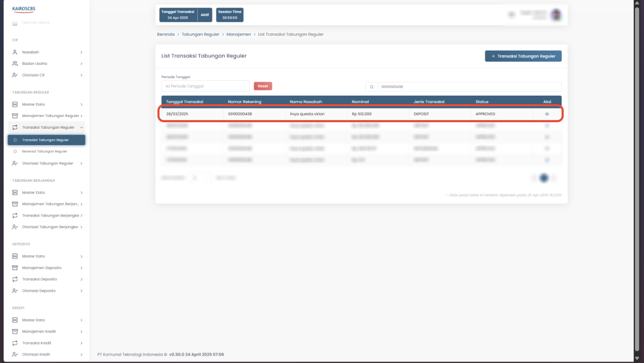Click the Manajemen Tabungan Reguler archive icon
The image size is (644, 363).
(15, 116)
